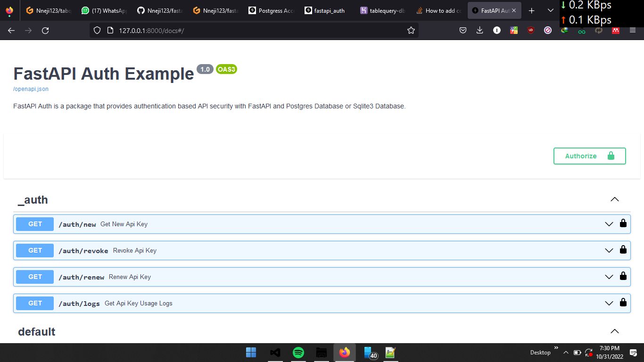644x362 pixels.
Task: Open the notification center icon in tray
Action: [x=633, y=353]
